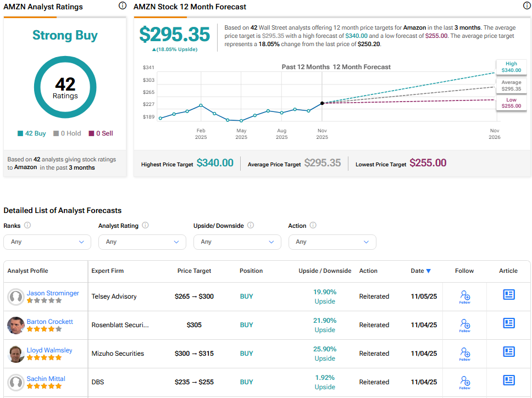Screen dimensions: 532x398
Task: Open article for Sachin Mittal's rating
Action: pos(509,380)
